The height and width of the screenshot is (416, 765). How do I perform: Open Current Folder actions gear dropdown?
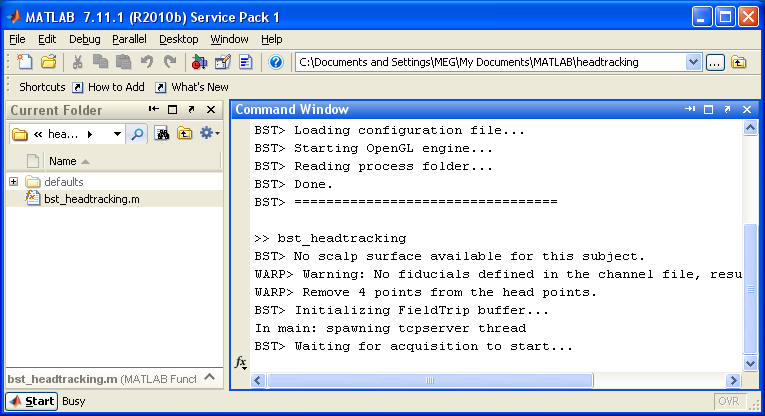point(209,133)
